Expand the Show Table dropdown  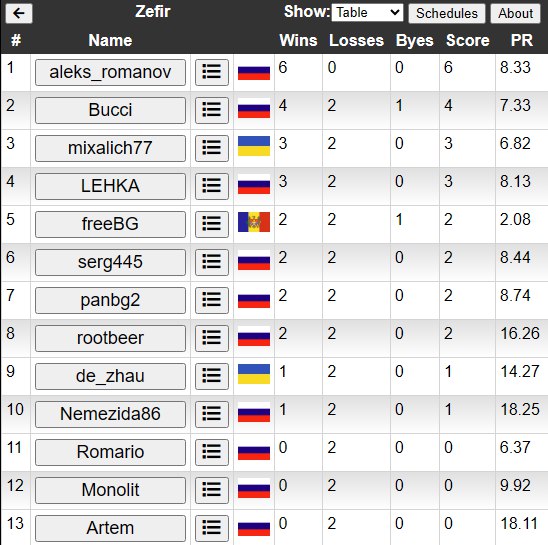(367, 13)
